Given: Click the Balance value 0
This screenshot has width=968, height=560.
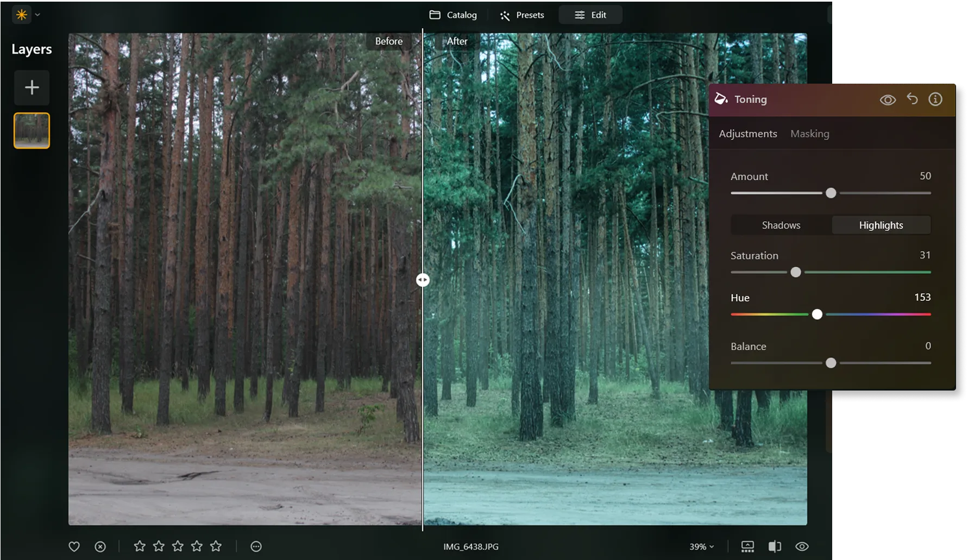Looking at the screenshot, I should 928,345.
